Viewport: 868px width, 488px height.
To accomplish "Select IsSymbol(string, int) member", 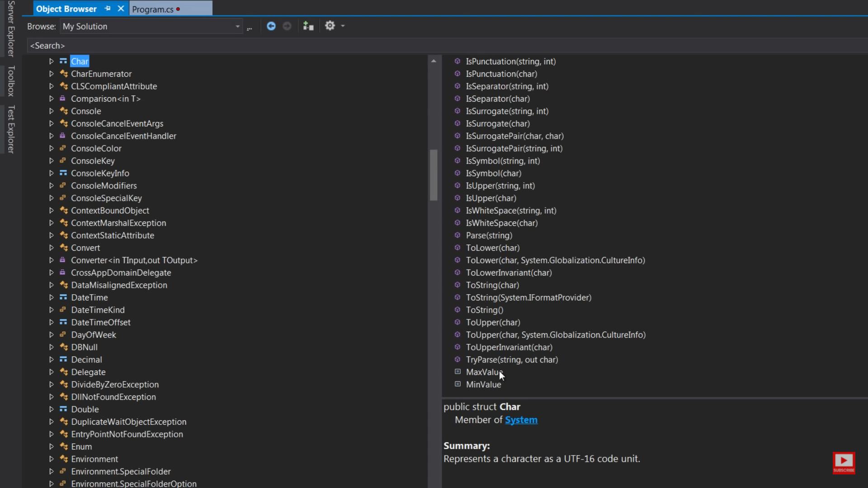I will pyautogui.click(x=503, y=161).
